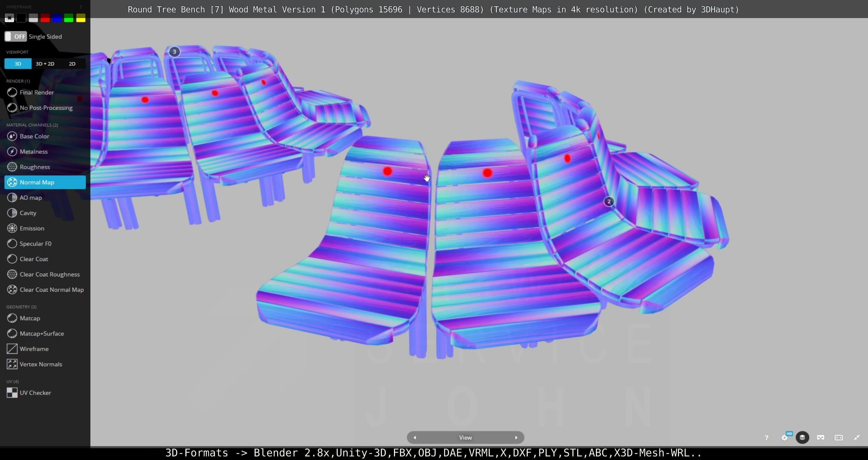The height and width of the screenshot is (460, 868).
Task: Select the Metalness label
Action: coord(34,152)
